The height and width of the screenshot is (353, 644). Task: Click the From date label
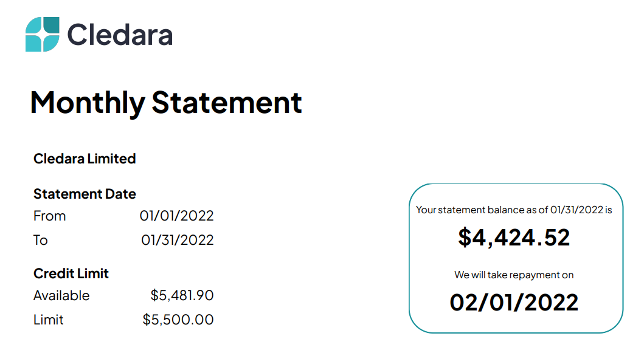click(50, 216)
